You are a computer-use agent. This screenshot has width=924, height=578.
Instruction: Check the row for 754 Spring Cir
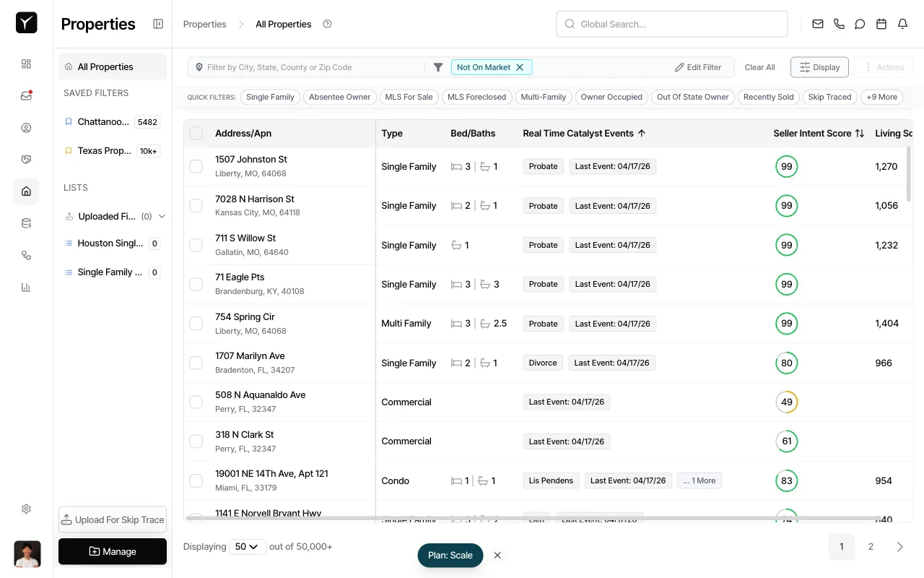click(x=196, y=323)
